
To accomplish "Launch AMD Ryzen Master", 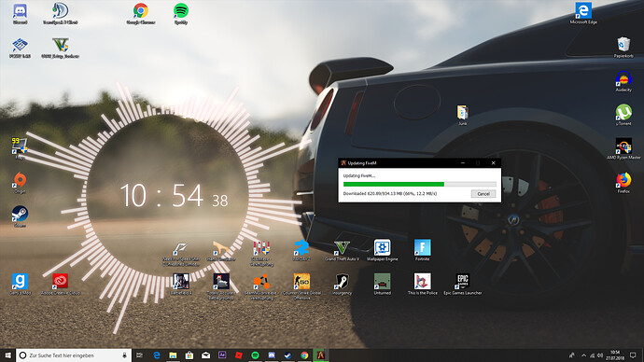I will pos(623,149).
